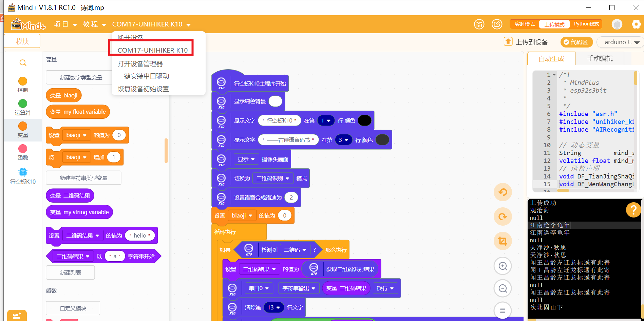Viewport: 644px width, 321px height.
Task: Open the extensions icon at bottom left
Action: pyautogui.click(x=17, y=316)
